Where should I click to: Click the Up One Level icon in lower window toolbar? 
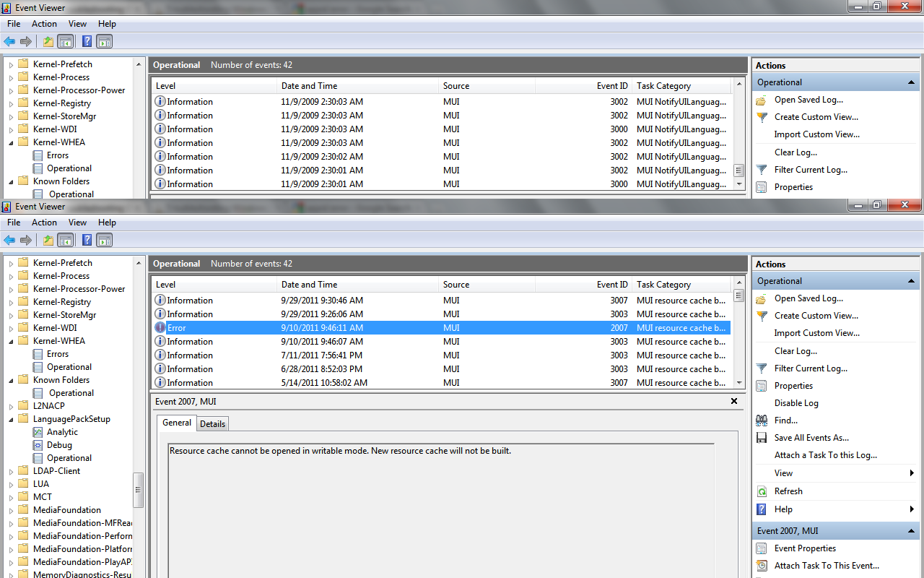coord(48,241)
